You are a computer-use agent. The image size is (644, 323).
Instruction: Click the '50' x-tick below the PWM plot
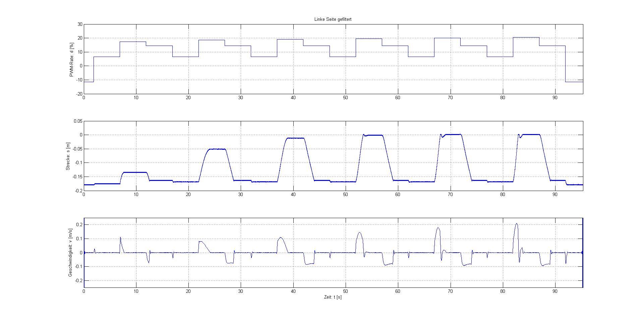point(345,98)
